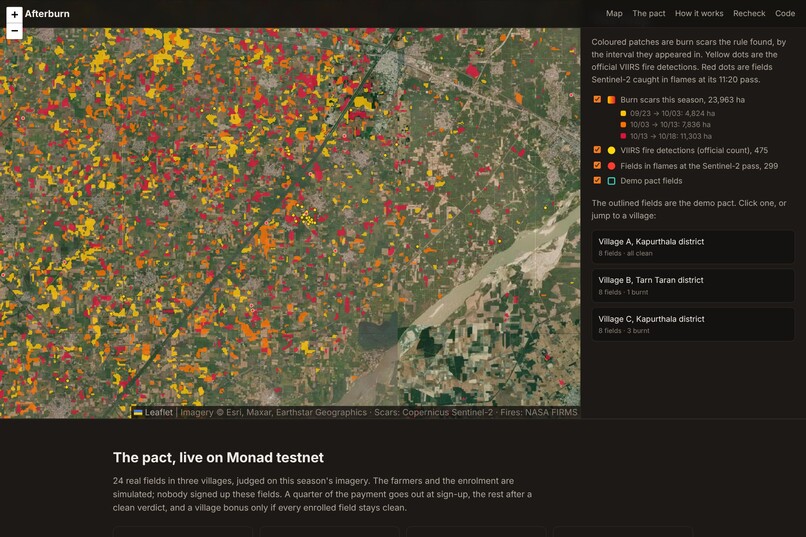Viewport: 806px width, 537px height.
Task: Click red swatch for 10/13 → 10/18
Action: [x=623, y=136]
